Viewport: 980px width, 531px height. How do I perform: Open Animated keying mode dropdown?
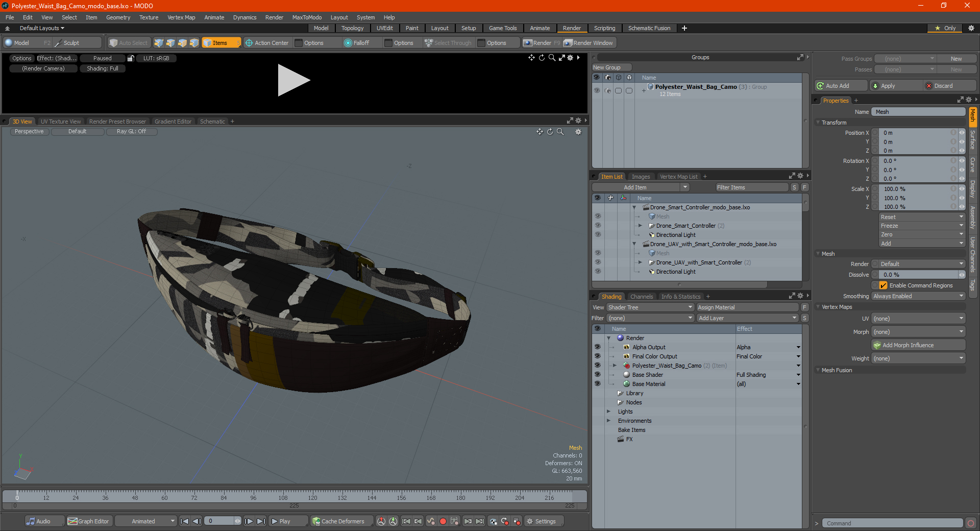pyautogui.click(x=145, y=521)
